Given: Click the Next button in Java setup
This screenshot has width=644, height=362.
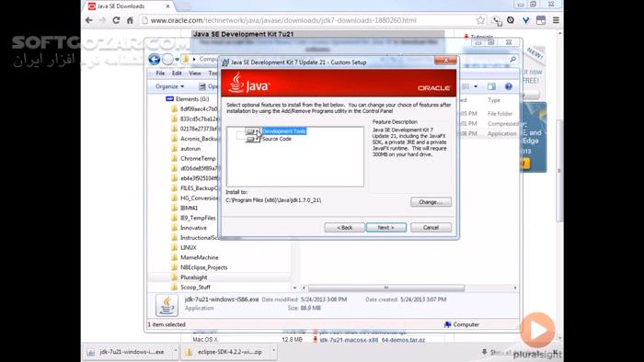Looking at the screenshot, I should pos(386,228).
